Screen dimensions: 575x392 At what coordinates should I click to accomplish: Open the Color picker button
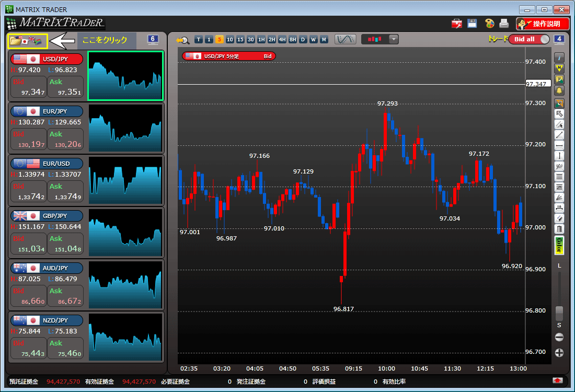click(x=559, y=245)
